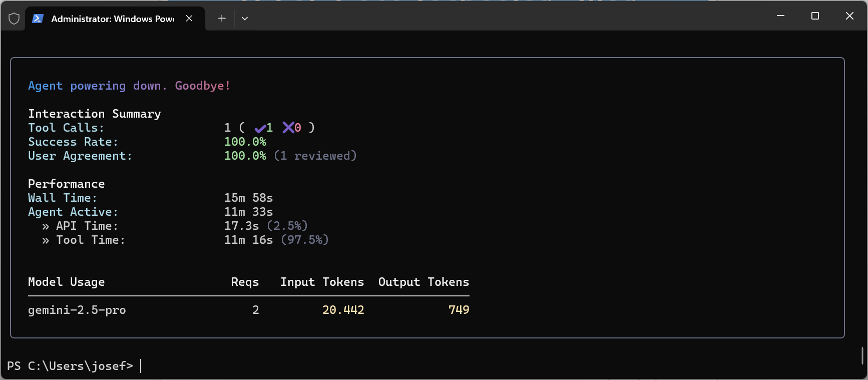Click the Success Rate 100.0% value

[x=245, y=142]
